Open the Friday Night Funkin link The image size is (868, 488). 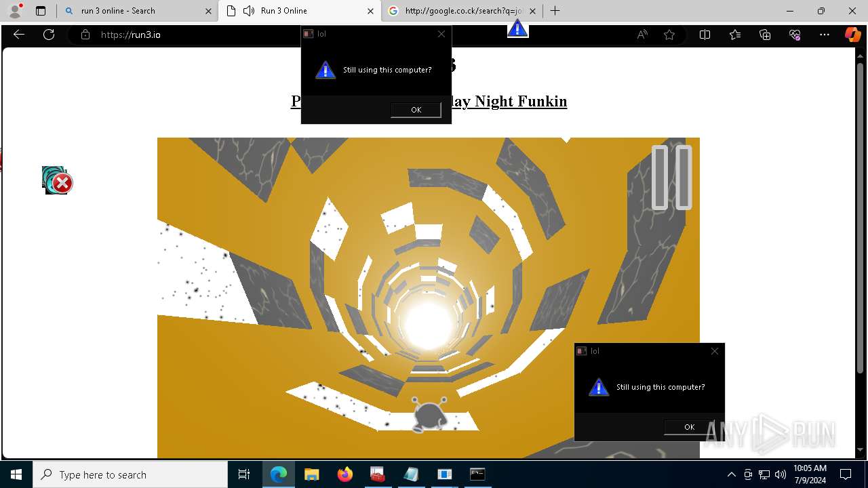tap(509, 101)
